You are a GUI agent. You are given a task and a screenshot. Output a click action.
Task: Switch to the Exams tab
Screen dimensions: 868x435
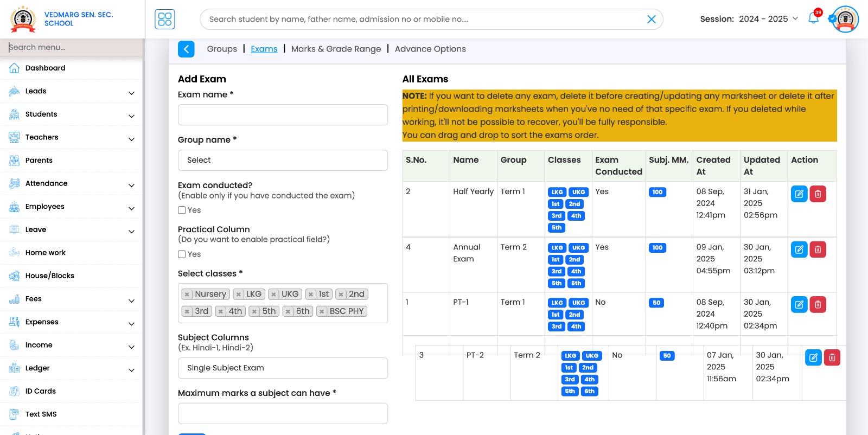point(264,49)
